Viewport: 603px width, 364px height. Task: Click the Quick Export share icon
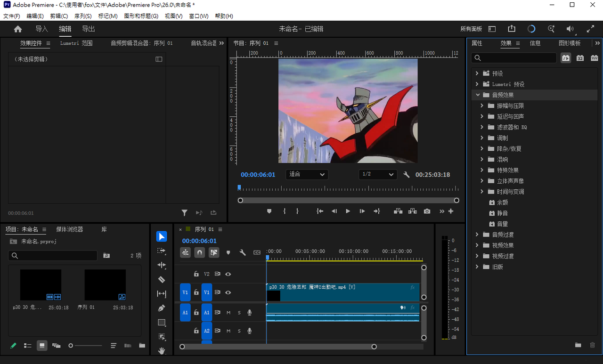pos(512,29)
